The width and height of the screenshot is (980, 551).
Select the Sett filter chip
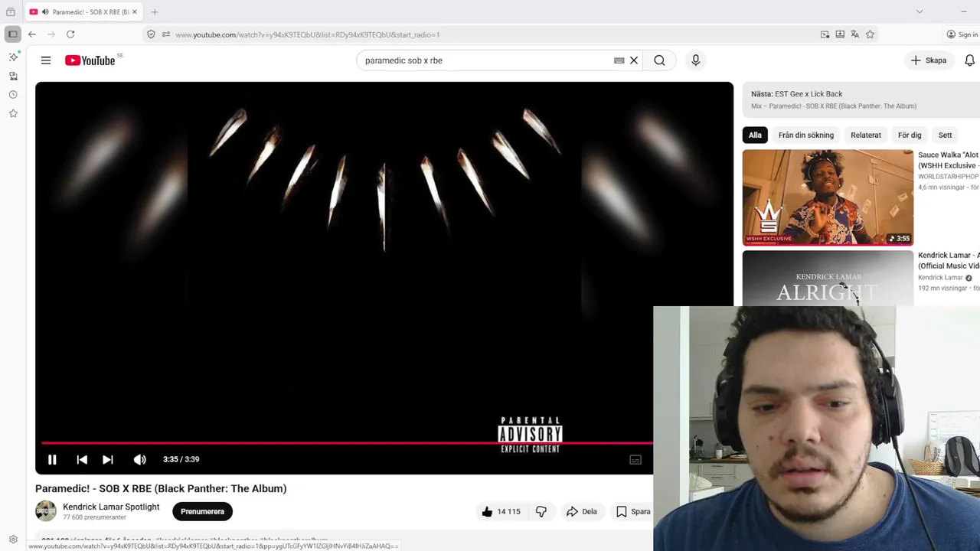(945, 135)
